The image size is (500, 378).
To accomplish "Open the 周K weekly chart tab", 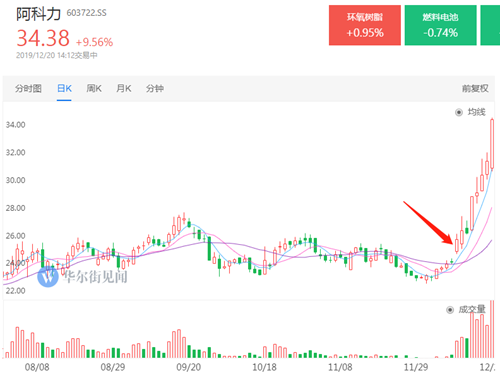I will [94, 88].
